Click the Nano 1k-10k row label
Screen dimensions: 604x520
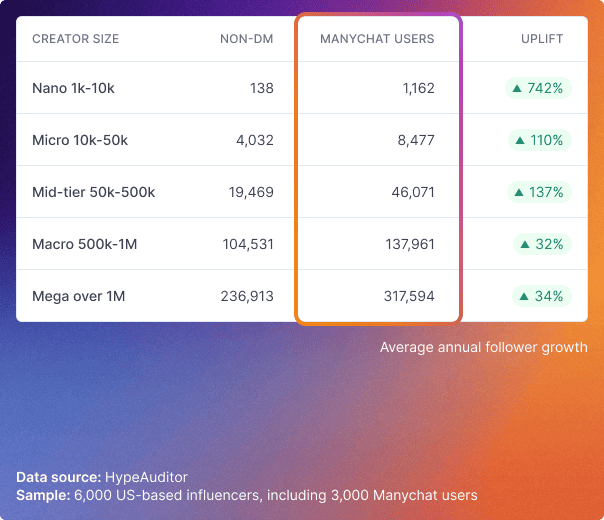[73, 88]
